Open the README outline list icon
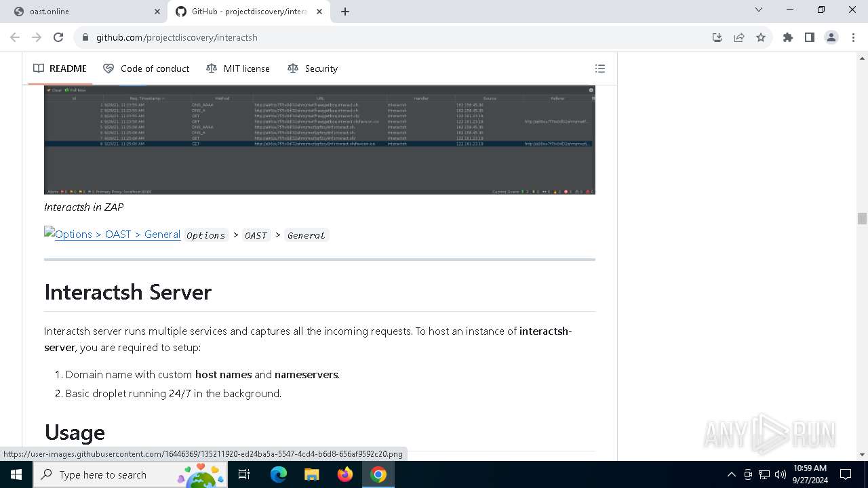This screenshot has height=488, width=868. (600, 68)
